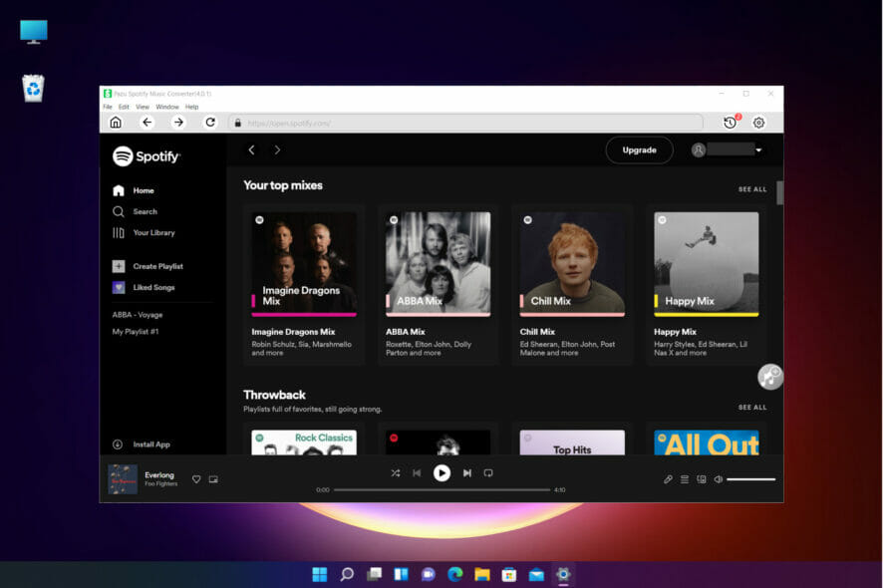Click SEE ALL for Throwback
This screenshot has height=588, width=883.
(x=752, y=407)
